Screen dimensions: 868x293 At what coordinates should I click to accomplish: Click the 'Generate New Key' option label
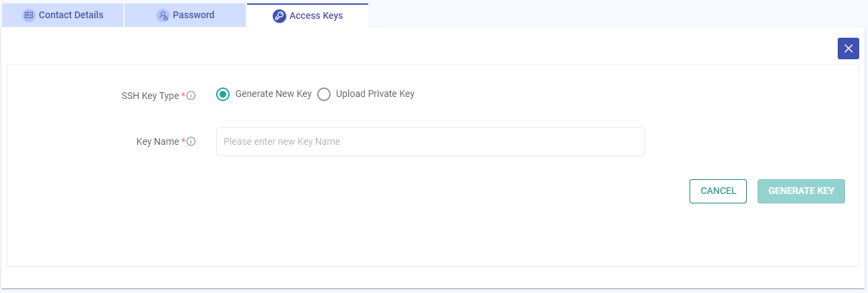[273, 94]
